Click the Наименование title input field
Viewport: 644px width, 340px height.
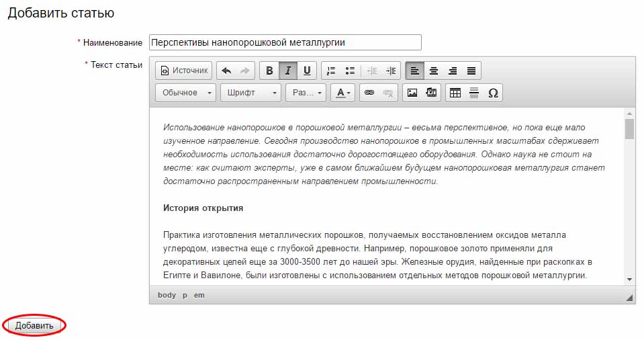point(285,42)
